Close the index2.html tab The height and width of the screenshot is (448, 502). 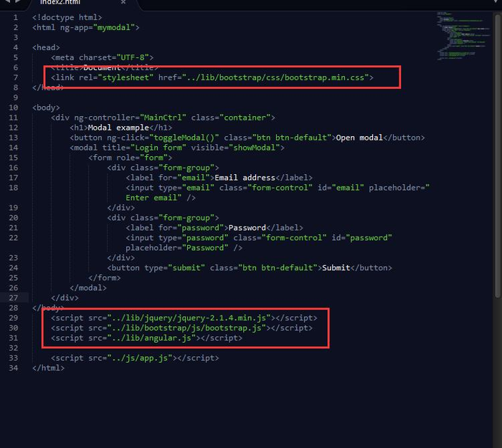click(123, 2)
